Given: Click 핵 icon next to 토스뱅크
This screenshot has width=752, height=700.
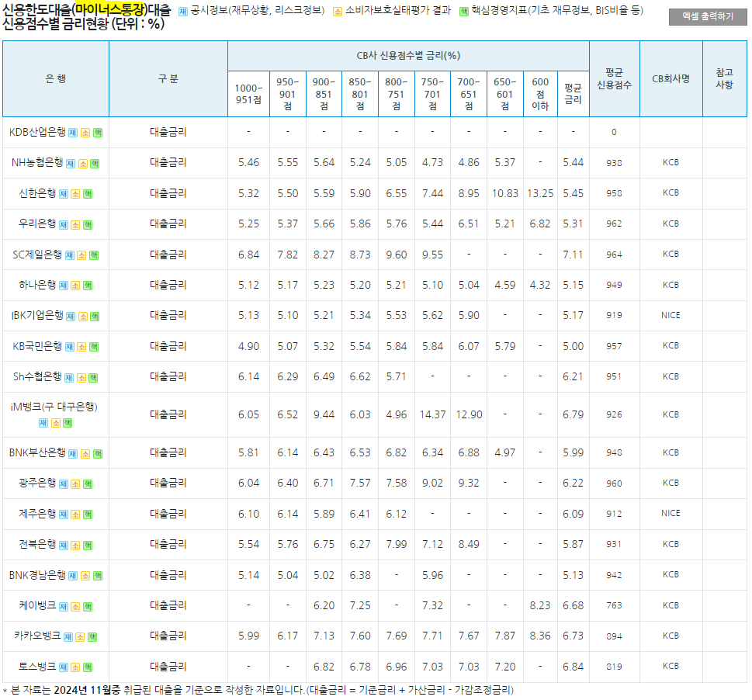Looking at the screenshot, I should tap(88, 667).
